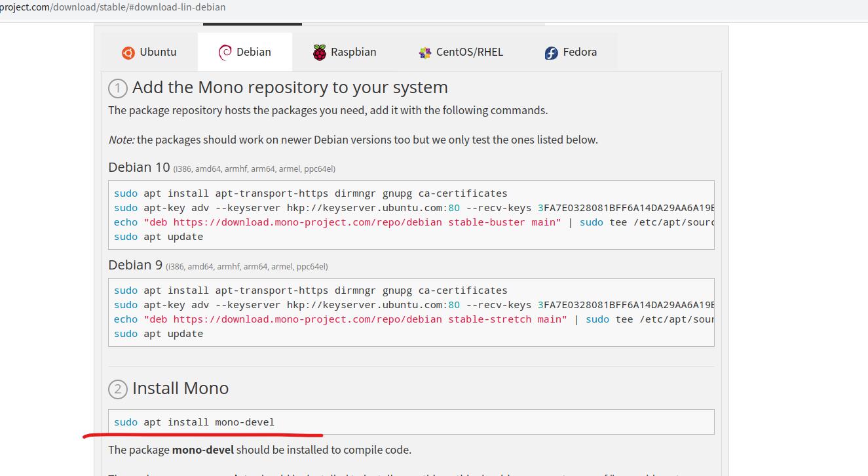Click 'The package repository hosts the packages' sentence

click(328, 110)
